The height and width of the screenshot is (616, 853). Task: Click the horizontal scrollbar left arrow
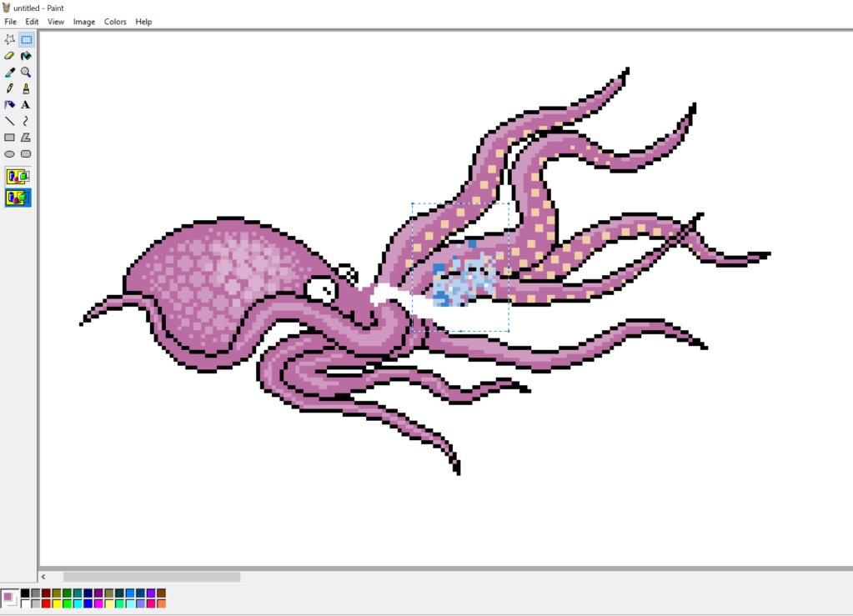coord(44,577)
